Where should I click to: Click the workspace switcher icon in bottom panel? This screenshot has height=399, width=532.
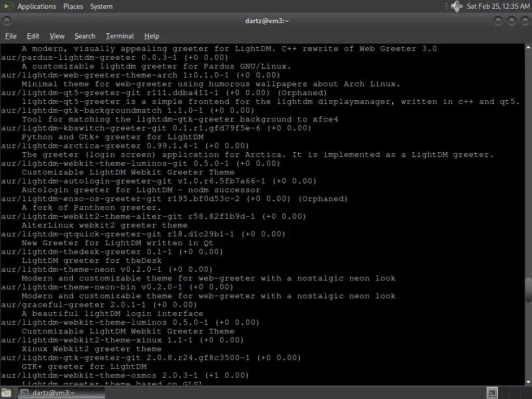click(x=493, y=393)
